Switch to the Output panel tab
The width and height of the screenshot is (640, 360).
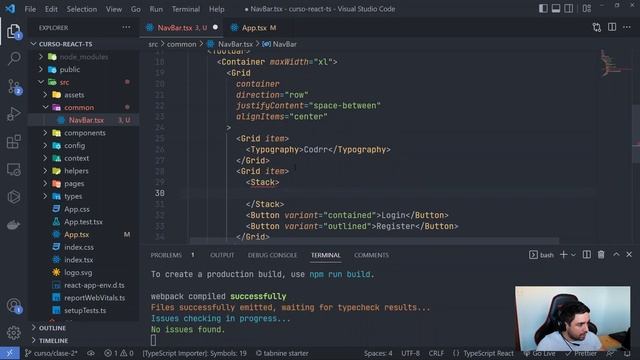click(222, 255)
